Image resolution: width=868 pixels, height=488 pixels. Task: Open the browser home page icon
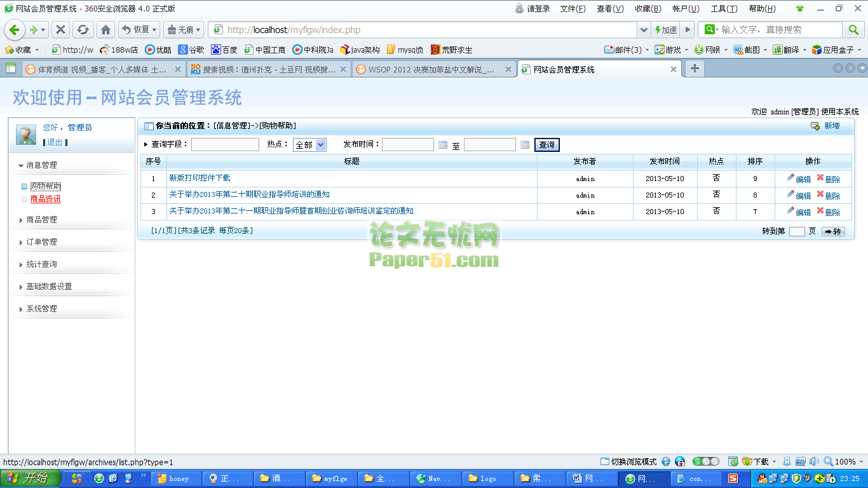pos(105,30)
